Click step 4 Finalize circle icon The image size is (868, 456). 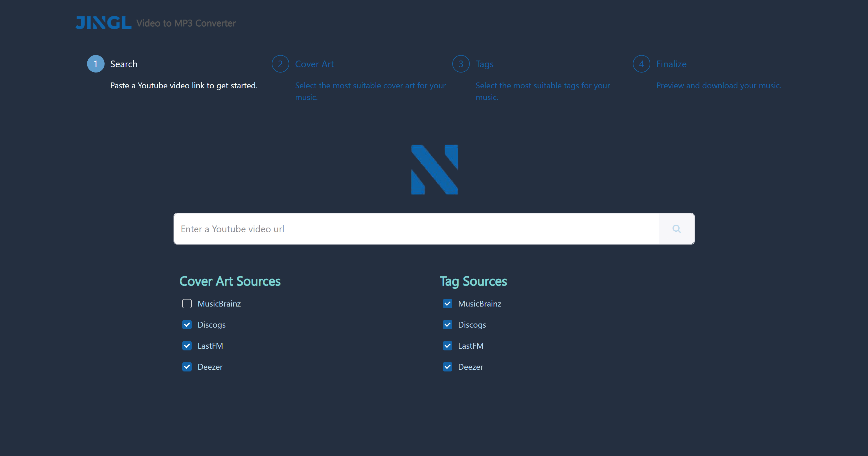point(641,64)
